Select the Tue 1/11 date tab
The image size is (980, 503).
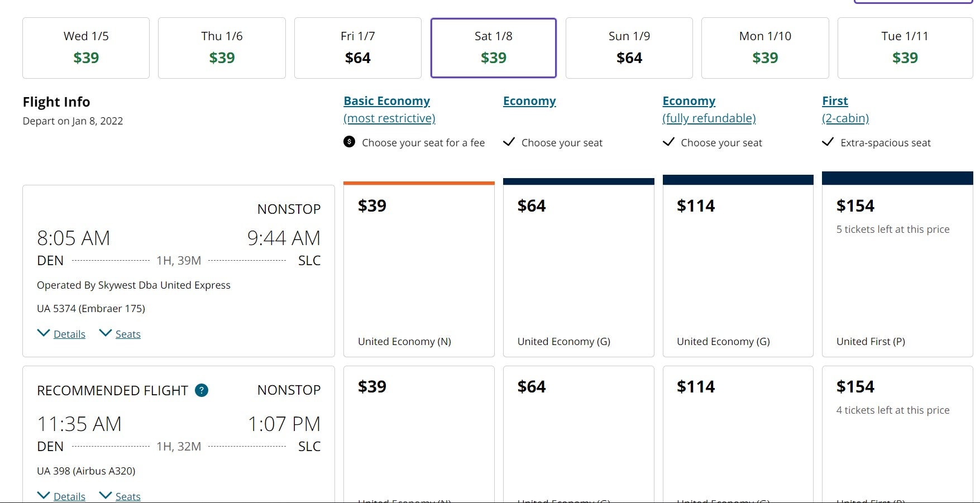905,48
